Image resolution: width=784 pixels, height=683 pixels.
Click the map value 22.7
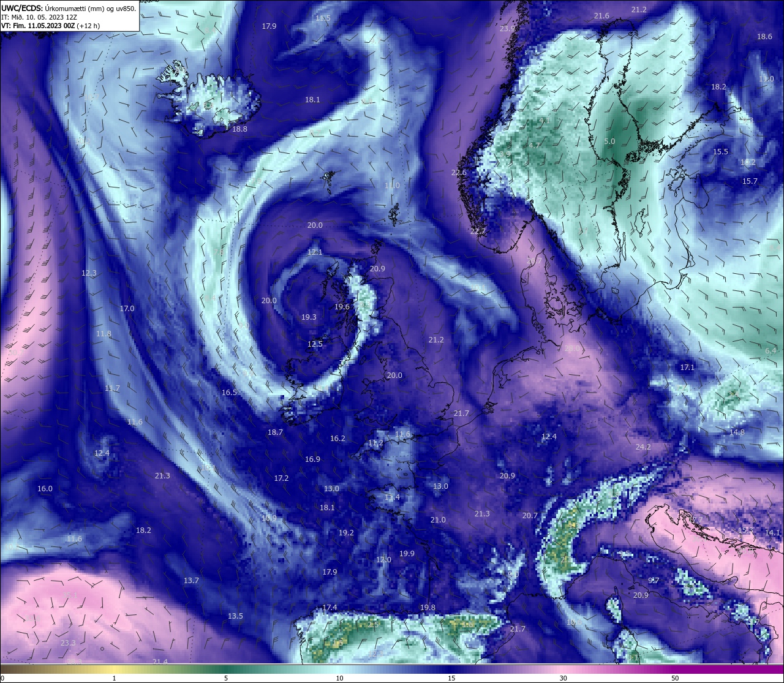coord(478,231)
